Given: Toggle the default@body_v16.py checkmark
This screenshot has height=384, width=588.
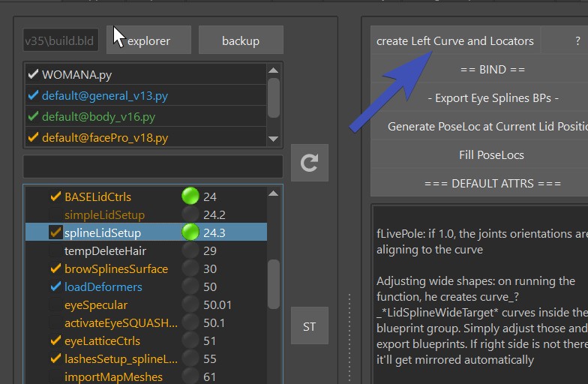Looking at the screenshot, I should coord(33,116).
